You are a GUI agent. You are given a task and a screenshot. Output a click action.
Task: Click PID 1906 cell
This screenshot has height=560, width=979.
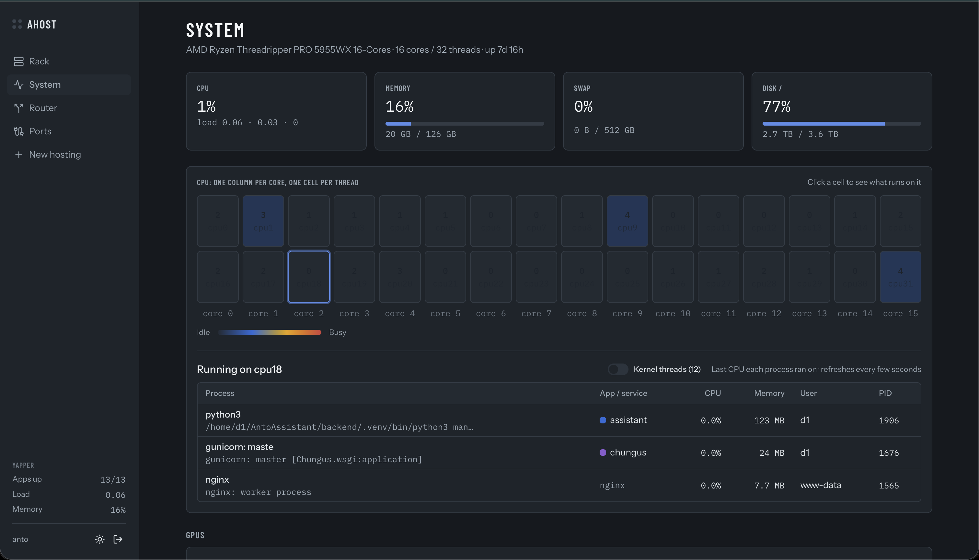(889, 420)
